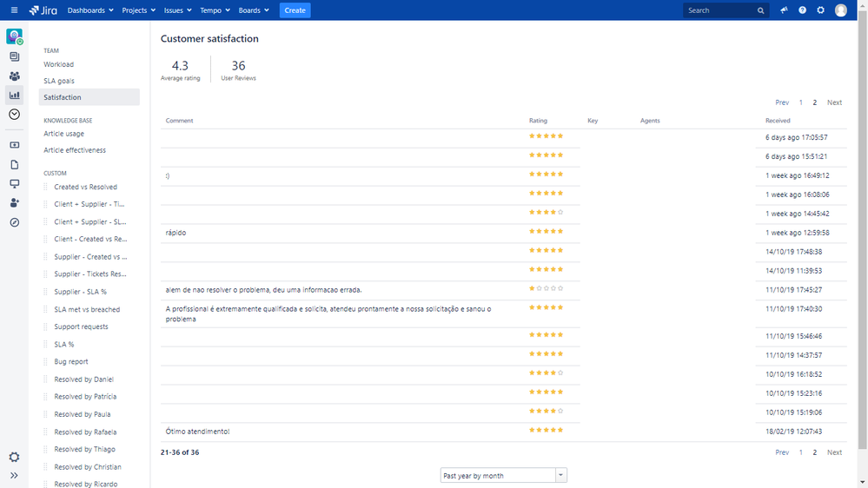The image size is (868, 488).
Task: Grab the handle beside Resolved by Daniel
Action: click(x=45, y=379)
